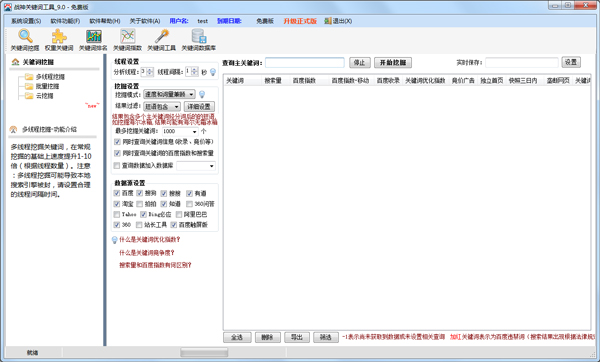
Task: Uncheck the 百度触屏版 data source
Action: (174, 225)
